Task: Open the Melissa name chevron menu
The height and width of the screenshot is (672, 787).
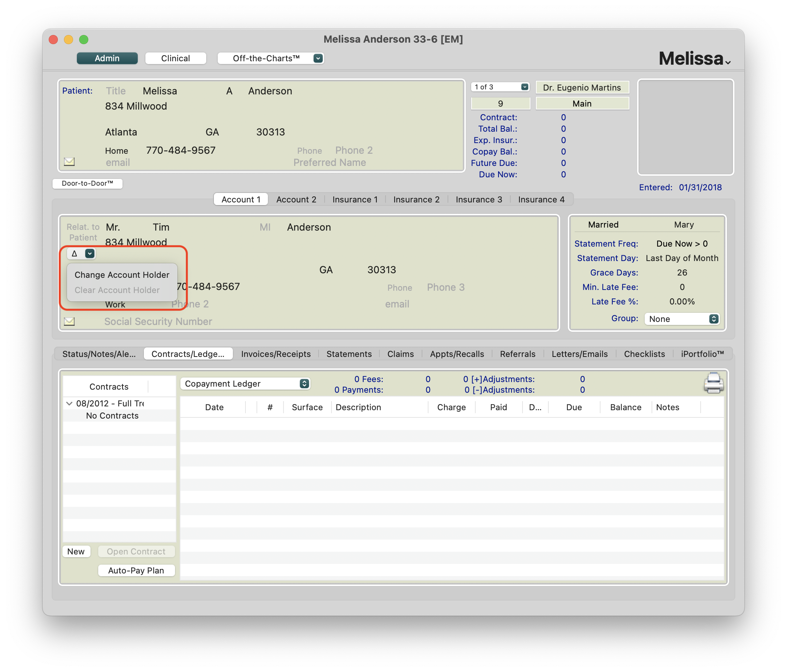Action: pyautogui.click(x=728, y=63)
